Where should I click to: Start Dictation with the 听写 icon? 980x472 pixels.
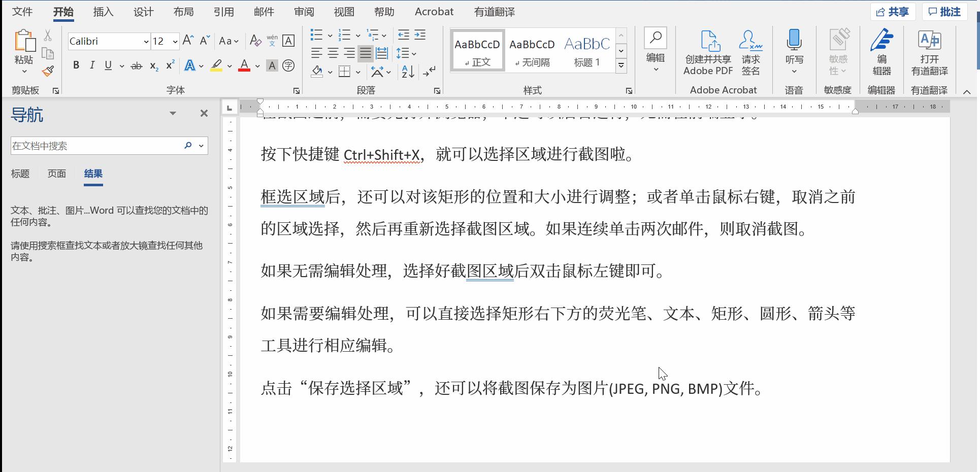tap(794, 48)
